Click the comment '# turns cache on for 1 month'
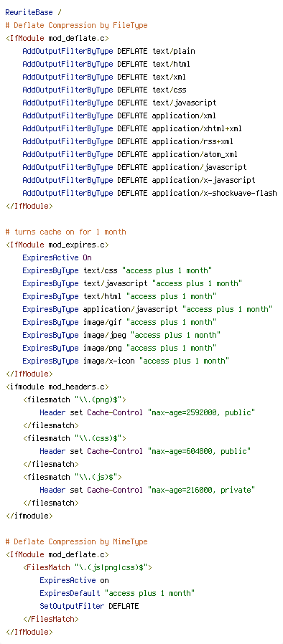The image size is (283, 644). [x=66, y=232]
